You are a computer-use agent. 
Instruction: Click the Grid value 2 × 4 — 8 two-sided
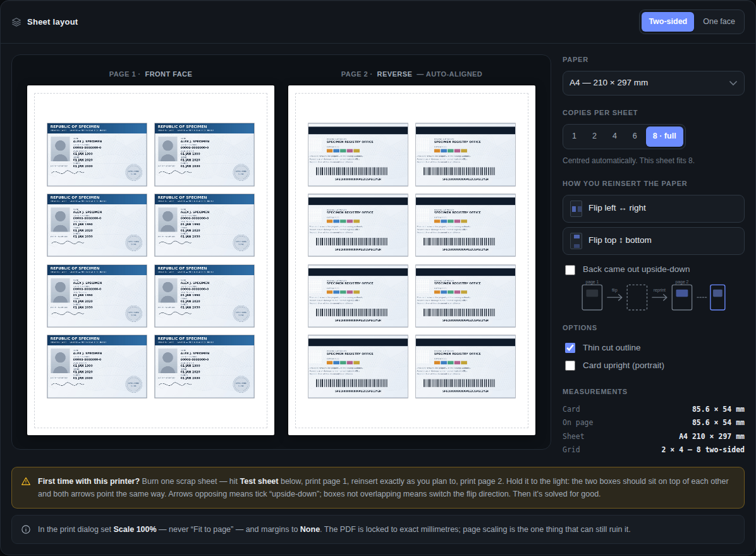click(702, 450)
